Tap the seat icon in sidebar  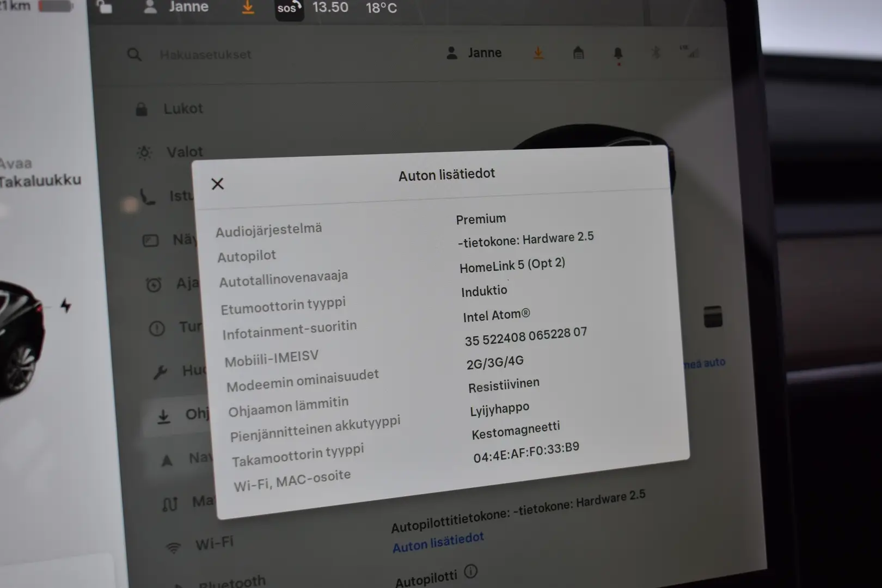[x=146, y=197]
